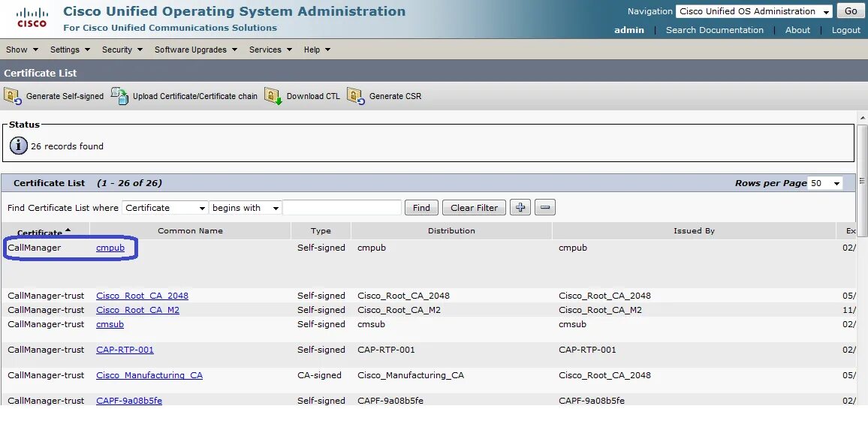868x445 pixels.
Task: Open the 'begins with' operator dropdown
Action: 246,208
